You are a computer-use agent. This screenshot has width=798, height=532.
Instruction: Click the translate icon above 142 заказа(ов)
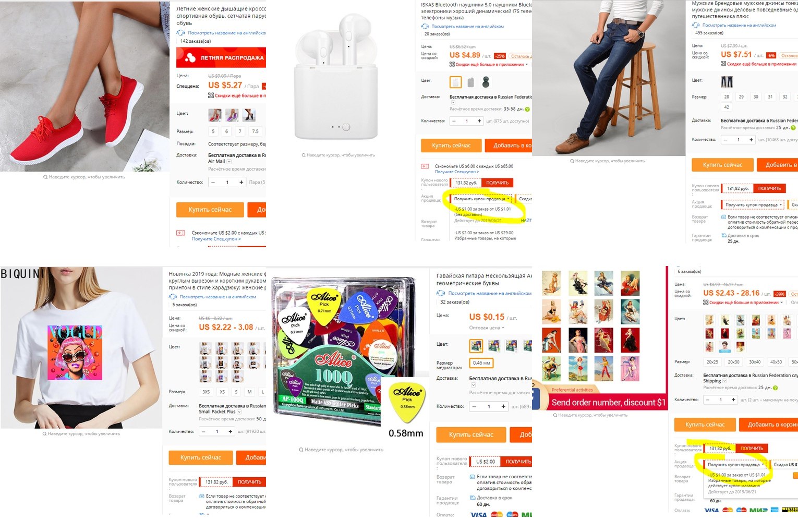(x=180, y=32)
